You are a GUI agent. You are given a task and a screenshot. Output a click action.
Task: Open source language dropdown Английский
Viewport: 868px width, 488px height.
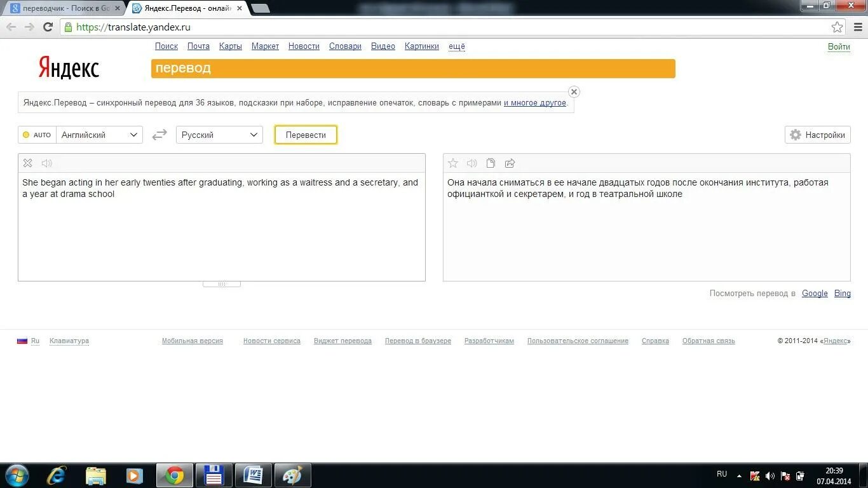100,135
